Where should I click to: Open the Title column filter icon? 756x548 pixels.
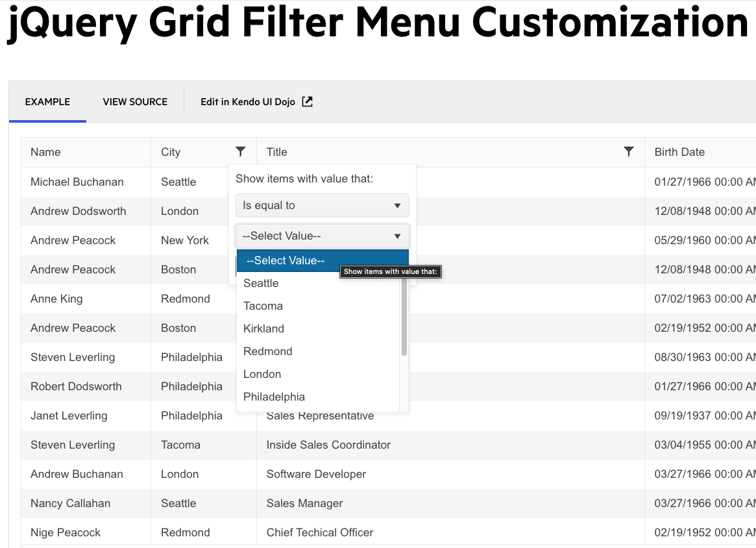tap(629, 152)
